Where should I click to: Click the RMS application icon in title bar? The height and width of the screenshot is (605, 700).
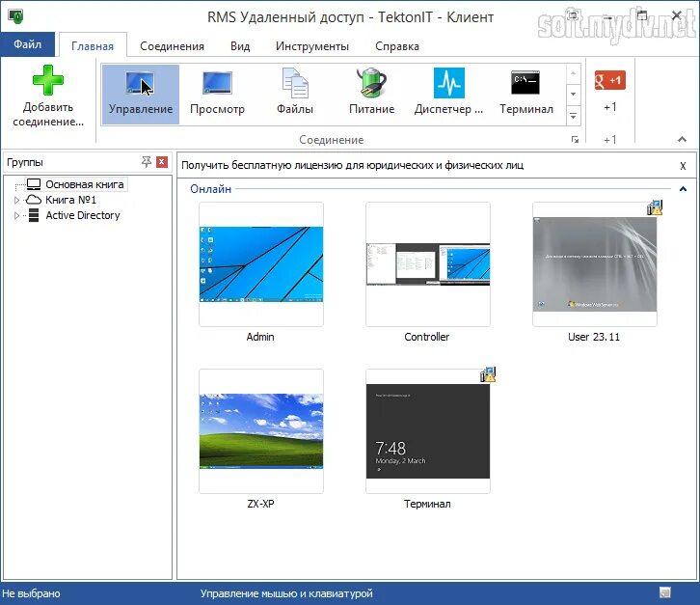coord(16,16)
